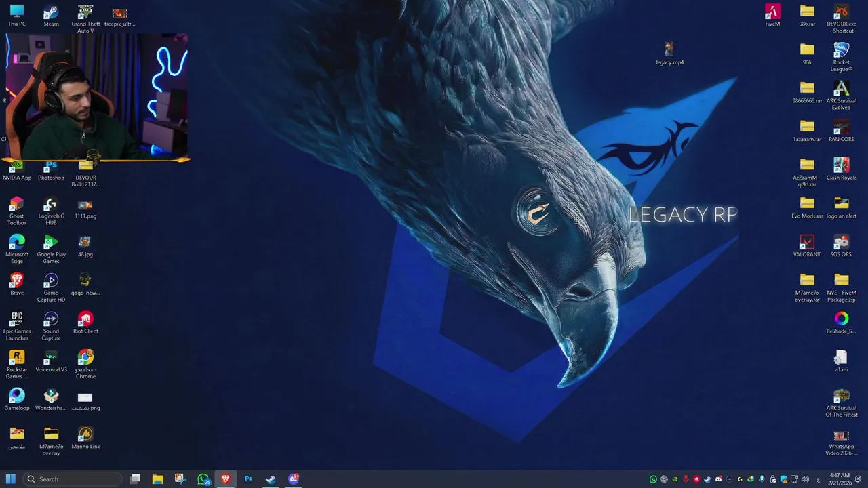
Task: Select the a1.ini file
Action: point(842,362)
